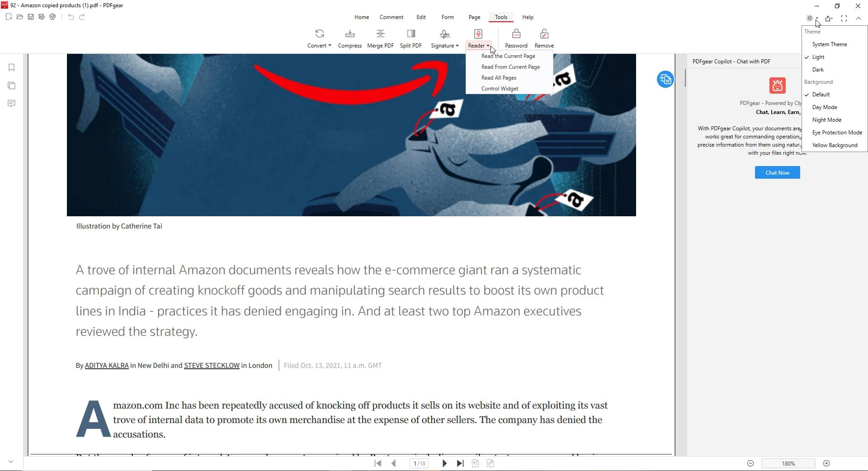This screenshot has width=868, height=471.
Task: Open a file with folder icon
Action: tap(20, 17)
